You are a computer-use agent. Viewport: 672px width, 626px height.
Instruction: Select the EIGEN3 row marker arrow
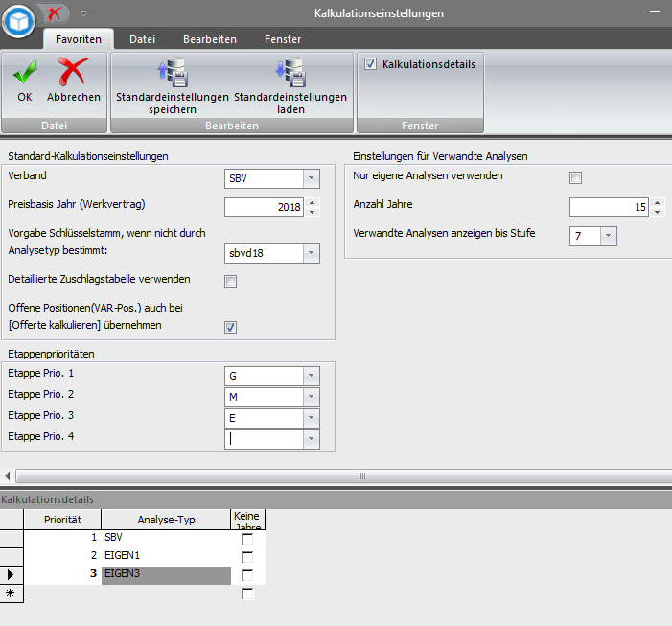11,575
